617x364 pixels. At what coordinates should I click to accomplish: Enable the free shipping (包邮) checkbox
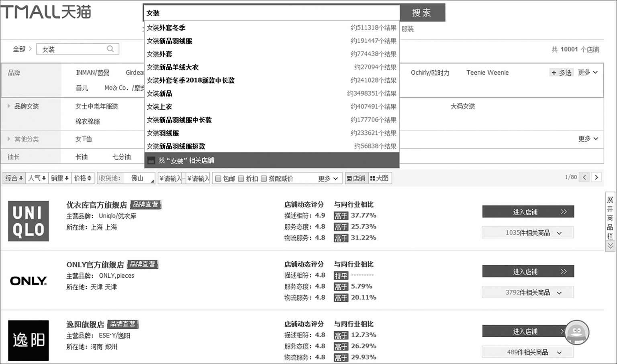click(x=218, y=179)
